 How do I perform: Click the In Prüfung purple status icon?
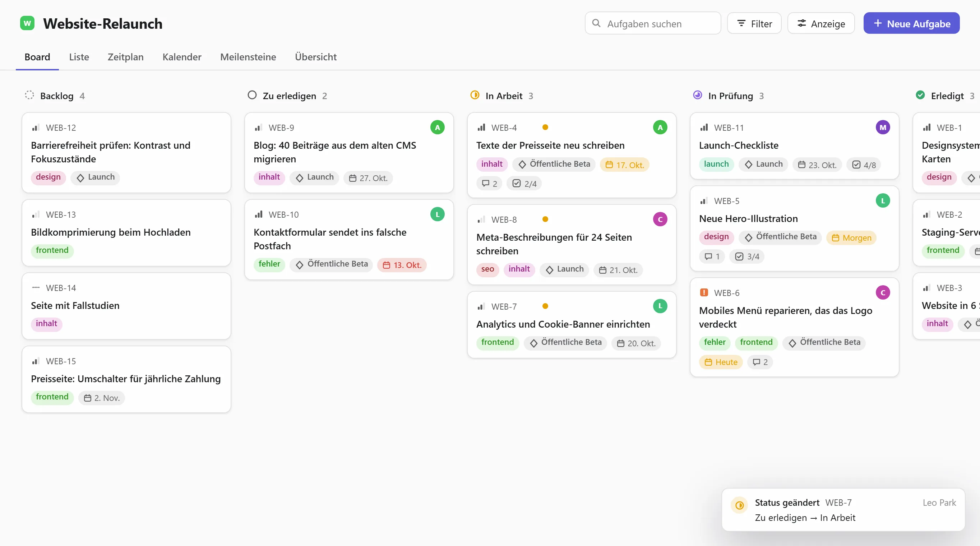pyautogui.click(x=697, y=95)
